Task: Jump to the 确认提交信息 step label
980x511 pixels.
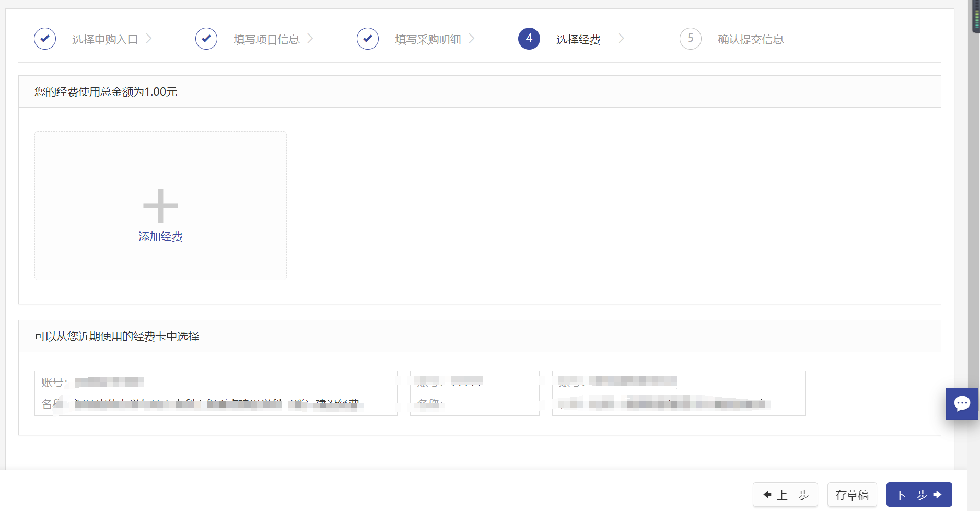Action: click(751, 40)
